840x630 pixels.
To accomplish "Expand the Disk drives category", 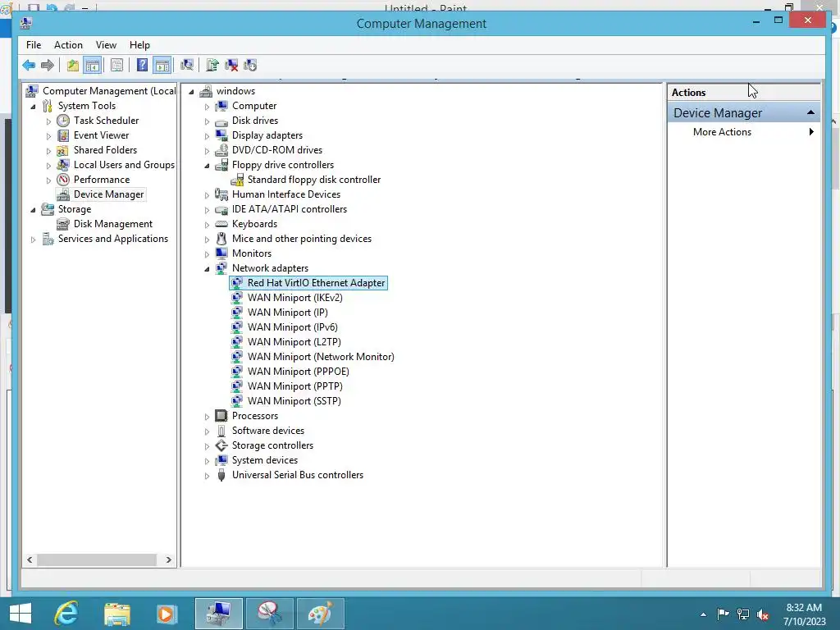I will tap(207, 121).
